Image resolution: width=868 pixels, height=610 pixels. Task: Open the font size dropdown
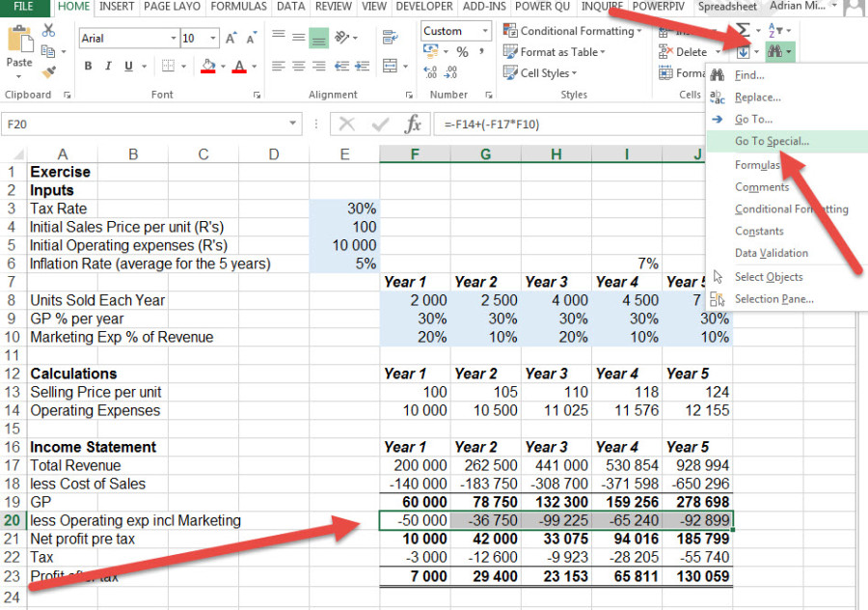[213, 39]
